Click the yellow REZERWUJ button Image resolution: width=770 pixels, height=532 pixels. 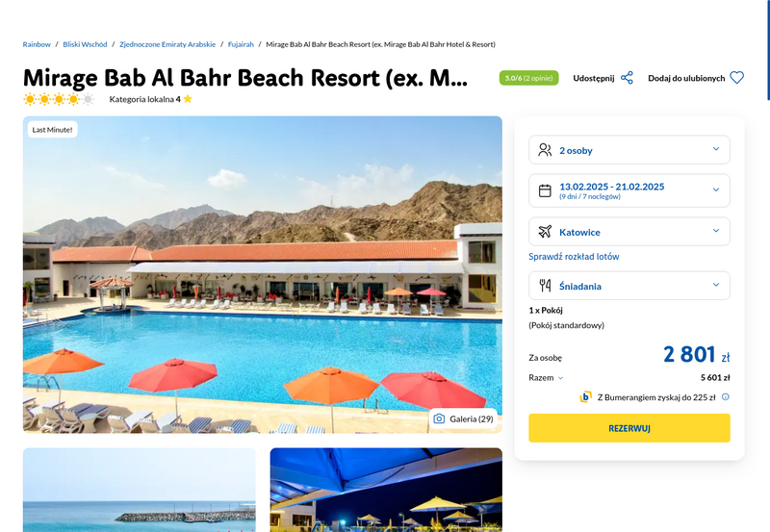629,428
